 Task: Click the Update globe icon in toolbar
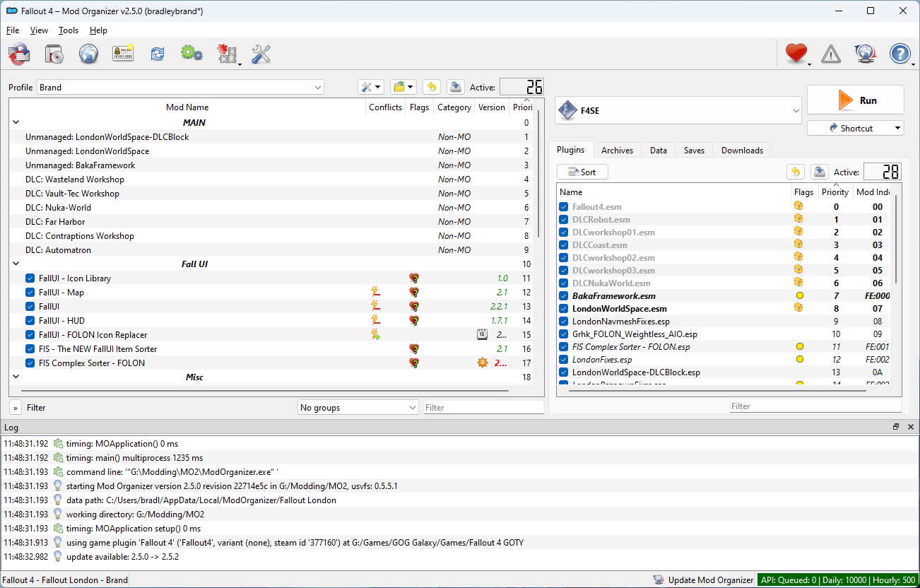coord(866,54)
